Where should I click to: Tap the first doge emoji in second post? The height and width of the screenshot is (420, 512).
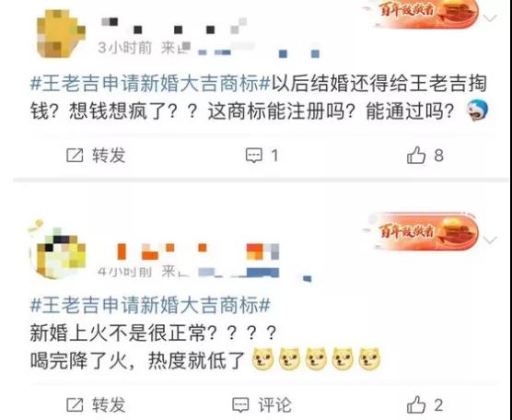tap(263, 359)
